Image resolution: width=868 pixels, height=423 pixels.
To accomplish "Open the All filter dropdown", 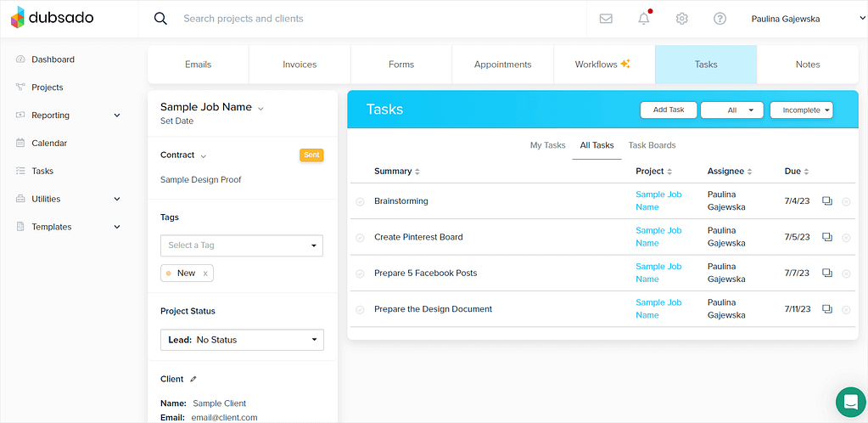I will (x=732, y=110).
